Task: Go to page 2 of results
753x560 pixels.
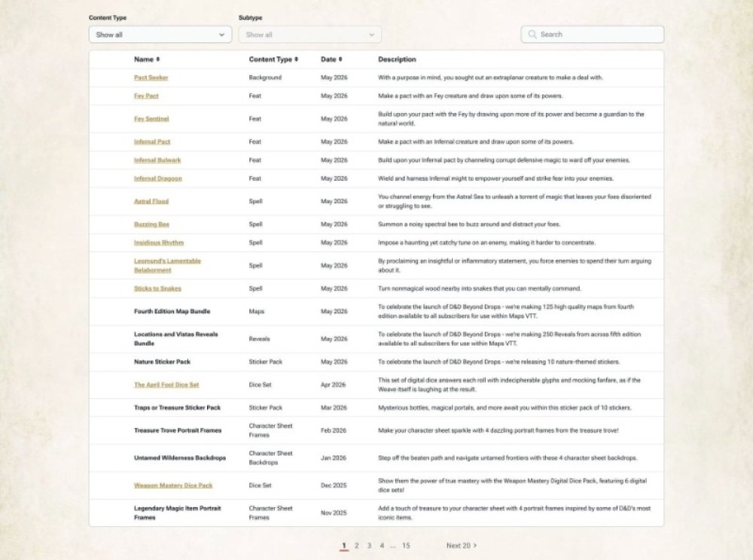Action: [x=357, y=546]
